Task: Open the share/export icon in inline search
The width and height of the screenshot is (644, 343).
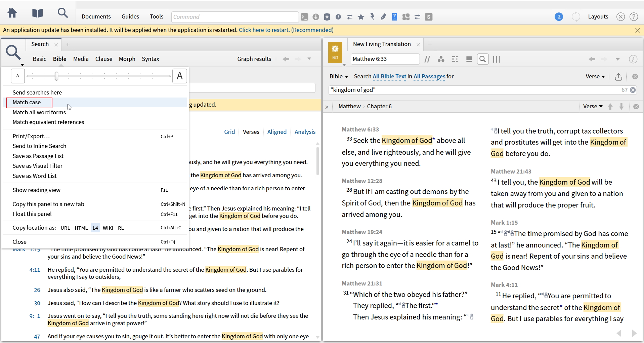Action: point(618,77)
